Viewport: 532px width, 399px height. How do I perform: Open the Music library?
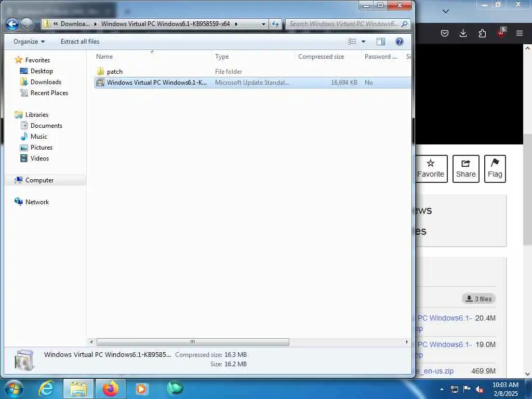[34, 137]
